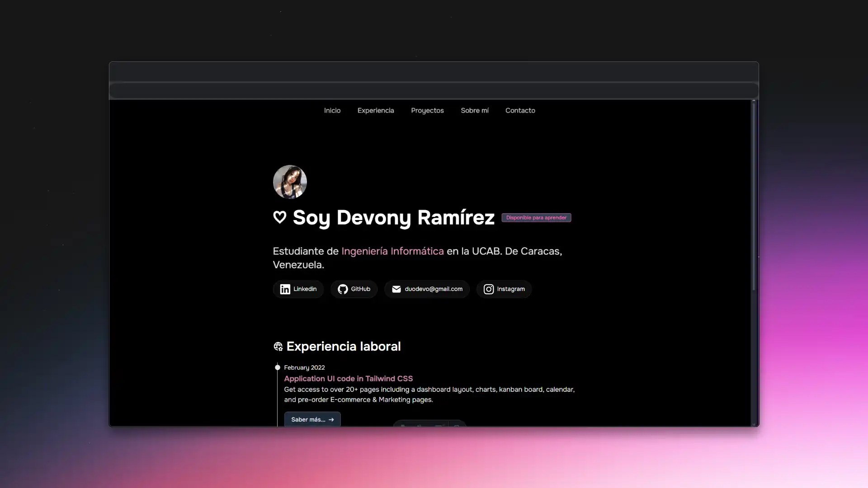The width and height of the screenshot is (868, 488).
Task: Select the GitHub icon
Action: tap(342, 289)
